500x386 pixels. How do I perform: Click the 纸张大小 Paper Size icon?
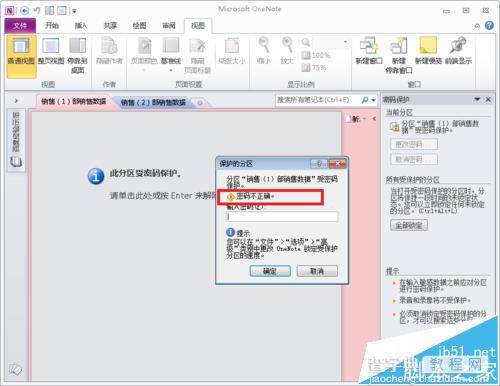232,52
